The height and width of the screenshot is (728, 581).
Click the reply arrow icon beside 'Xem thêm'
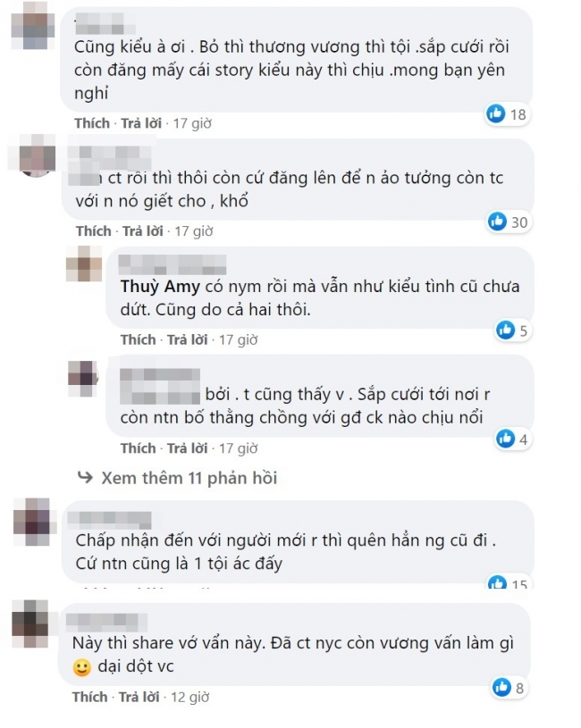(x=85, y=477)
